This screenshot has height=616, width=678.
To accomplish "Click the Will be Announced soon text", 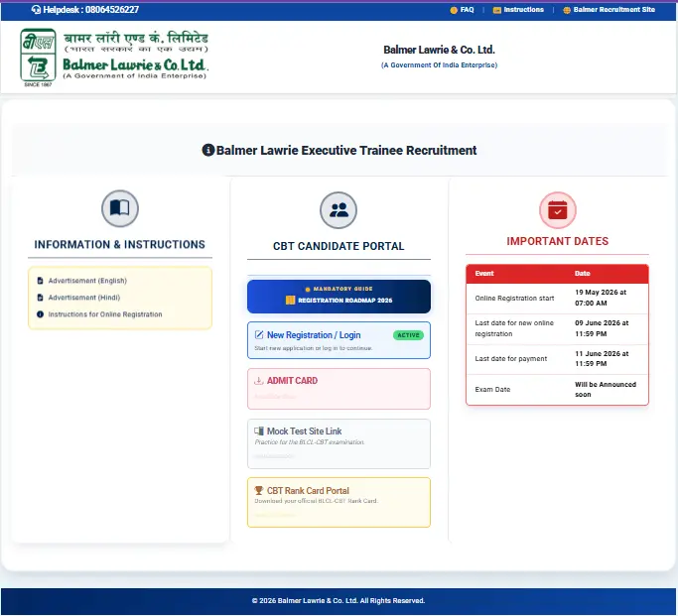I will [x=606, y=389].
